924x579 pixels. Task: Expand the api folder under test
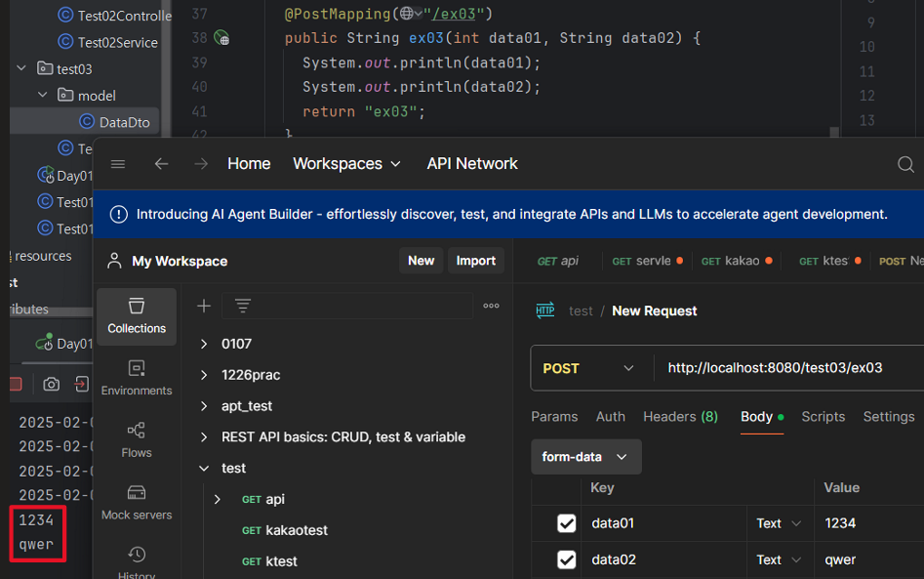click(x=218, y=499)
